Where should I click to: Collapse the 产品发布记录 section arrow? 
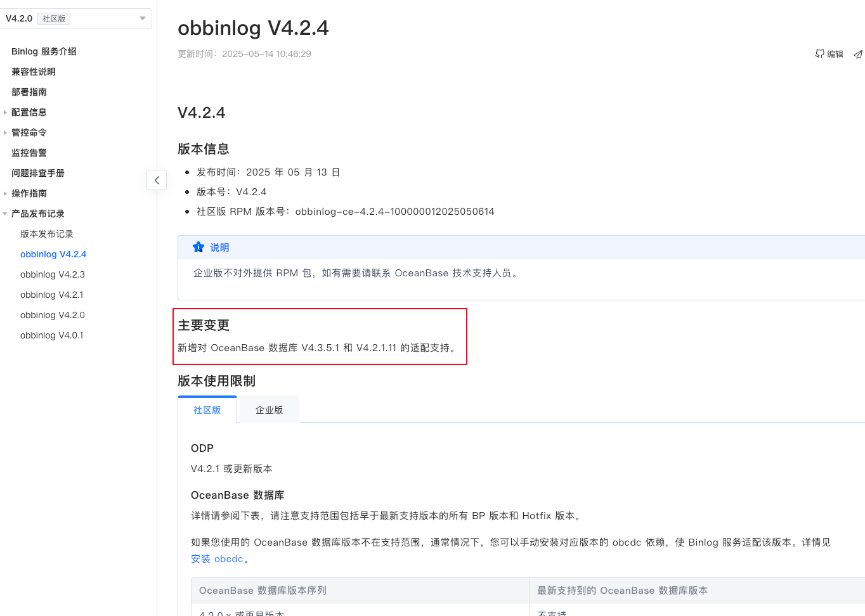5,214
